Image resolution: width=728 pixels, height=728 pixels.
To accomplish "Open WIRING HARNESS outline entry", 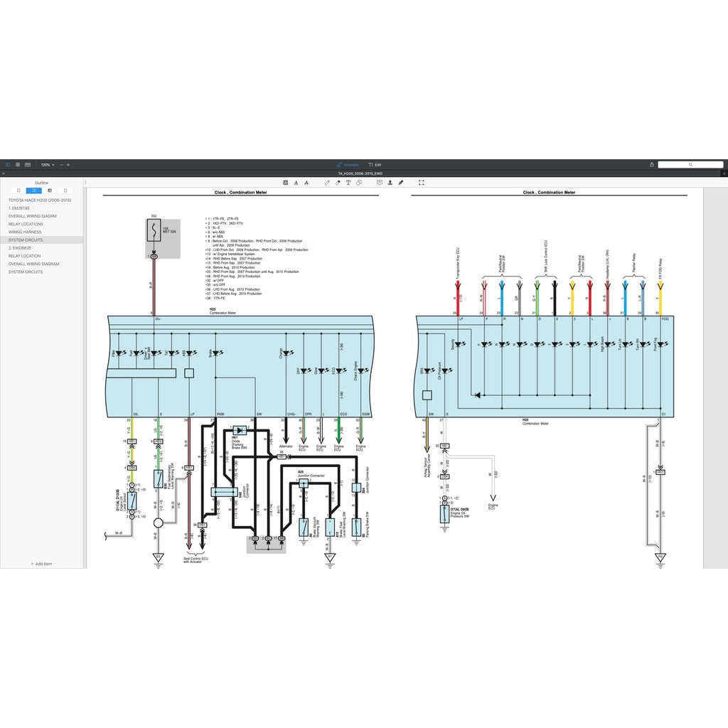I will click(x=25, y=232).
